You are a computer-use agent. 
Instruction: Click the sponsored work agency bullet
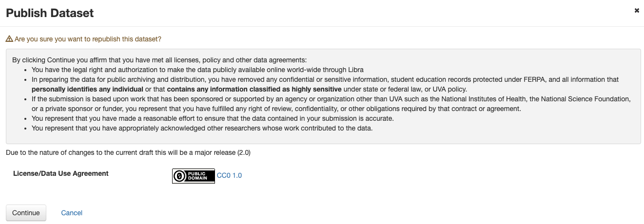click(x=331, y=99)
